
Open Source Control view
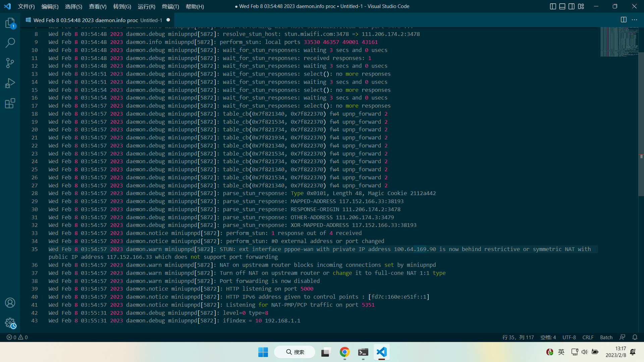pos(10,63)
